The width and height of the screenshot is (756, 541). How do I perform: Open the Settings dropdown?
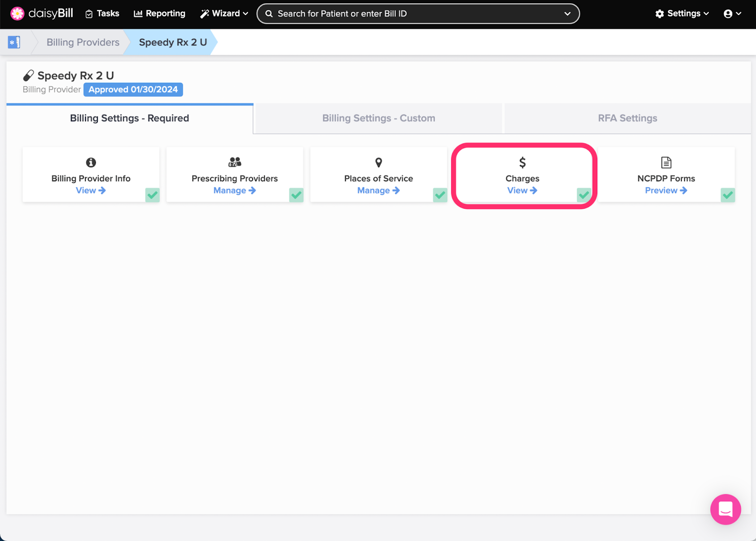click(x=682, y=13)
